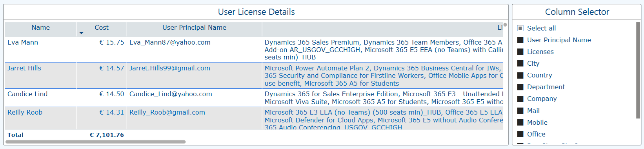Toggle the Company column checkbox
The width and height of the screenshot is (644, 149).
coord(520,99)
